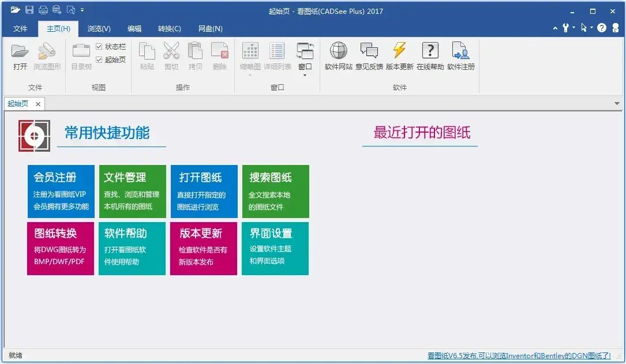Open the 文件 menu
The image size is (626, 364).
pos(20,28)
